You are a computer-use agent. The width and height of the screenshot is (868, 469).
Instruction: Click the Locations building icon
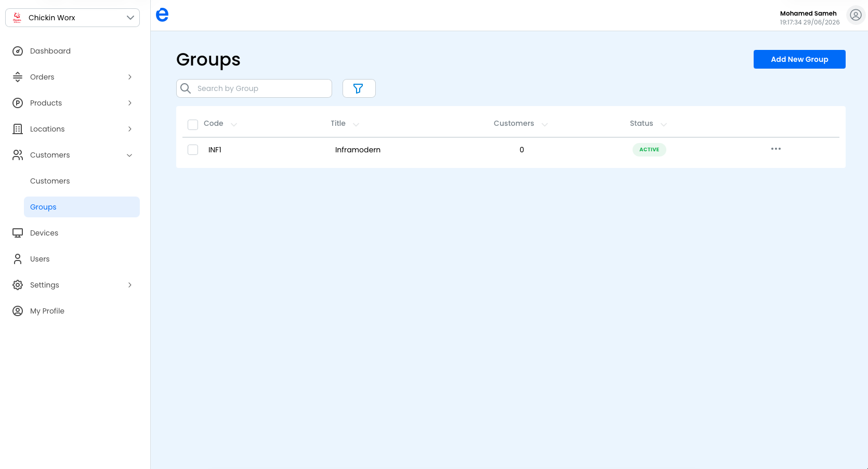(18, 129)
